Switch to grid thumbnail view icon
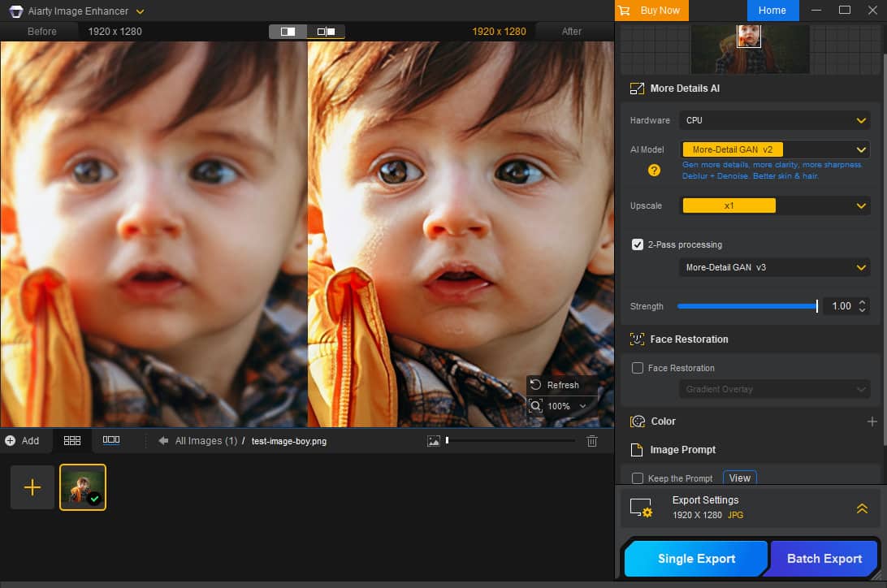Screen dimensions: 887x588 tap(72, 440)
